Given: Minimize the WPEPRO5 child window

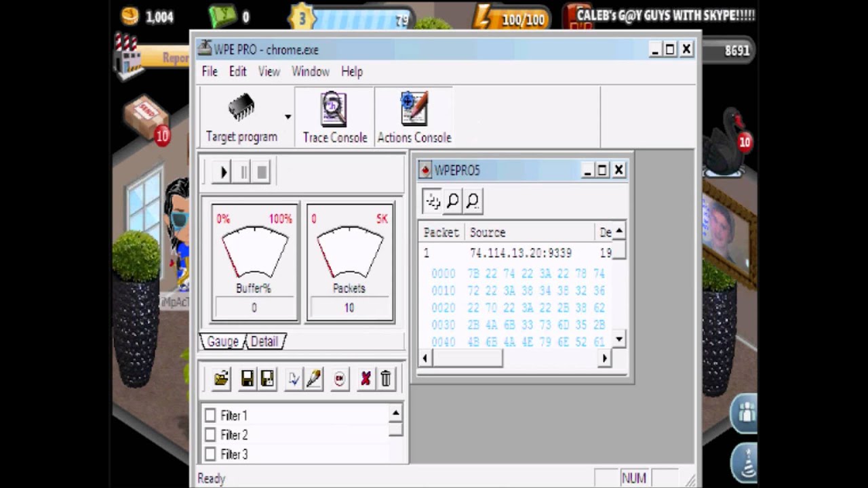Looking at the screenshot, I should point(587,170).
